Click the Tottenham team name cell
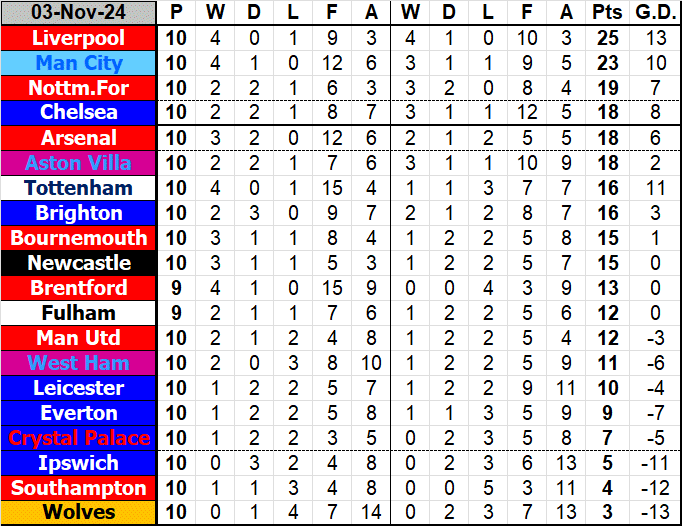Screen dimensions: 682x526 [x=79, y=188]
